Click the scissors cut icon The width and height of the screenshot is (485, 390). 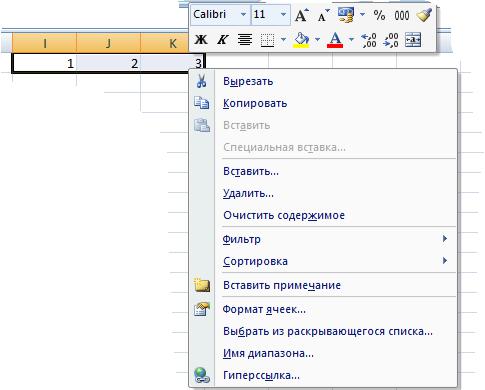[x=202, y=81]
